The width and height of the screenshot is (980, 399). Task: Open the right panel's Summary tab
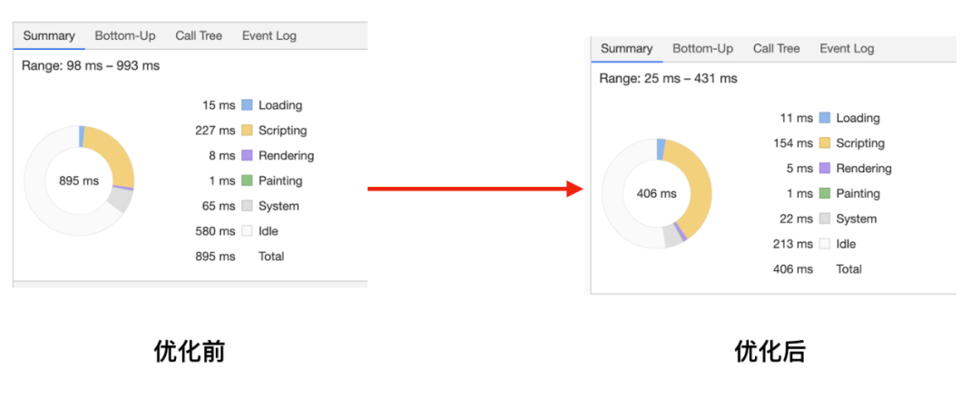pyautogui.click(x=626, y=49)
